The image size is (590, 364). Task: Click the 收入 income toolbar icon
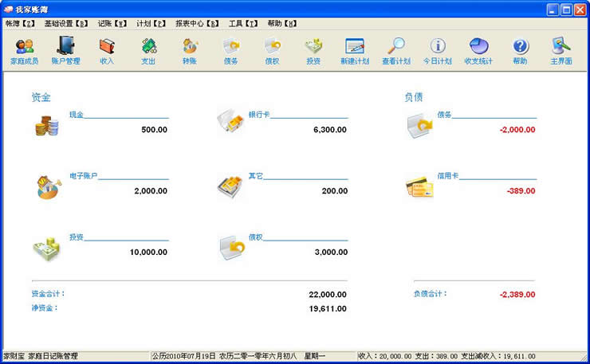click(107, 51)
